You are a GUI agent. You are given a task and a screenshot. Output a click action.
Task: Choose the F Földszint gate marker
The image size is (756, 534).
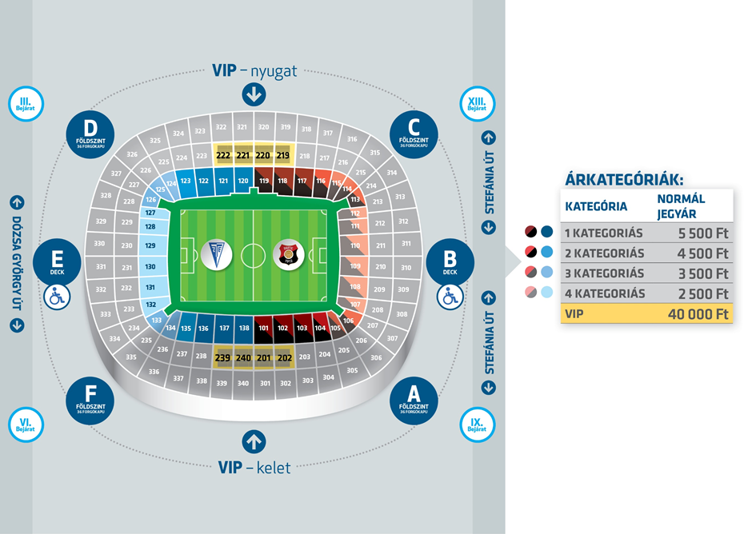click(x=90, y=400)
